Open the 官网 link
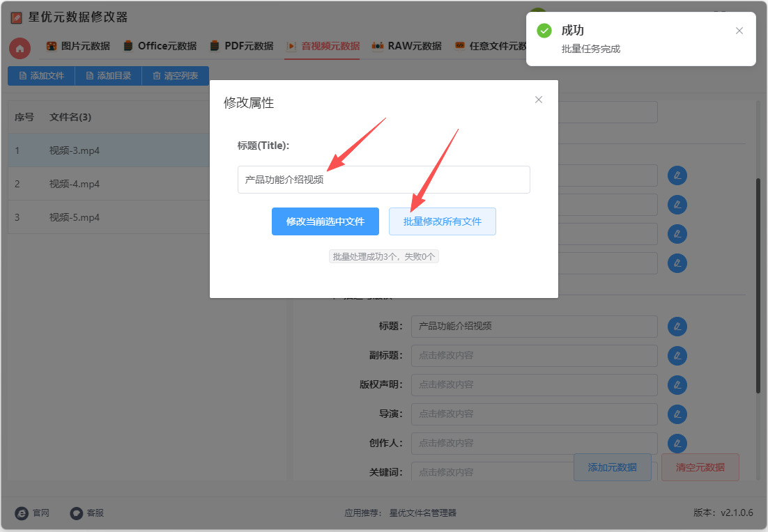 (41, 513)
